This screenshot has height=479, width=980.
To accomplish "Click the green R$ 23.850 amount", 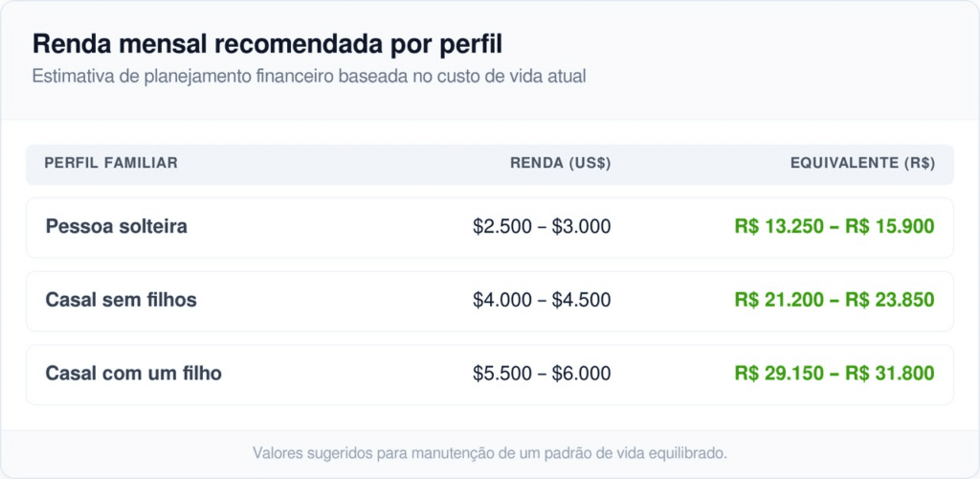I will coord(890,300).
